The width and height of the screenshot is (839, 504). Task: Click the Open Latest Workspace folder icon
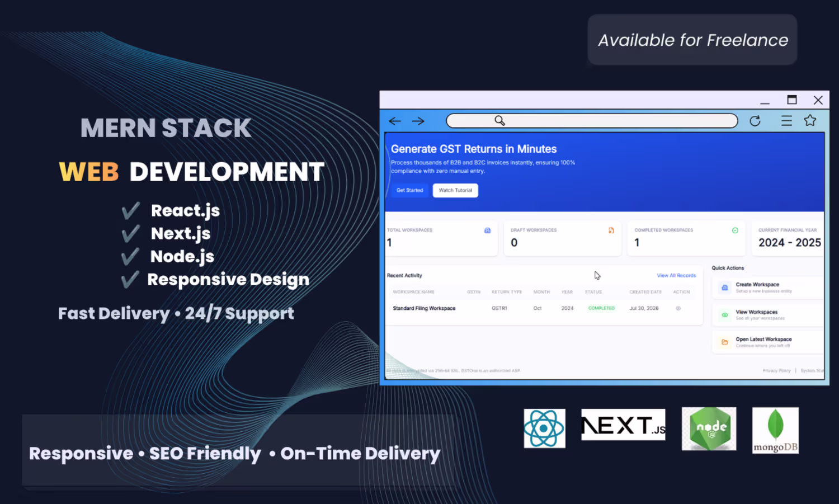[x=725, y=342]
